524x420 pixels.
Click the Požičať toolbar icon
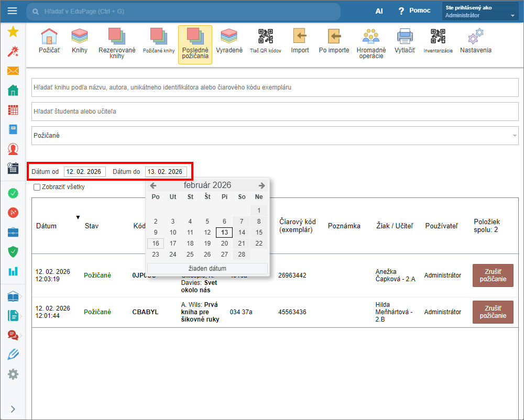coord(49,41)
